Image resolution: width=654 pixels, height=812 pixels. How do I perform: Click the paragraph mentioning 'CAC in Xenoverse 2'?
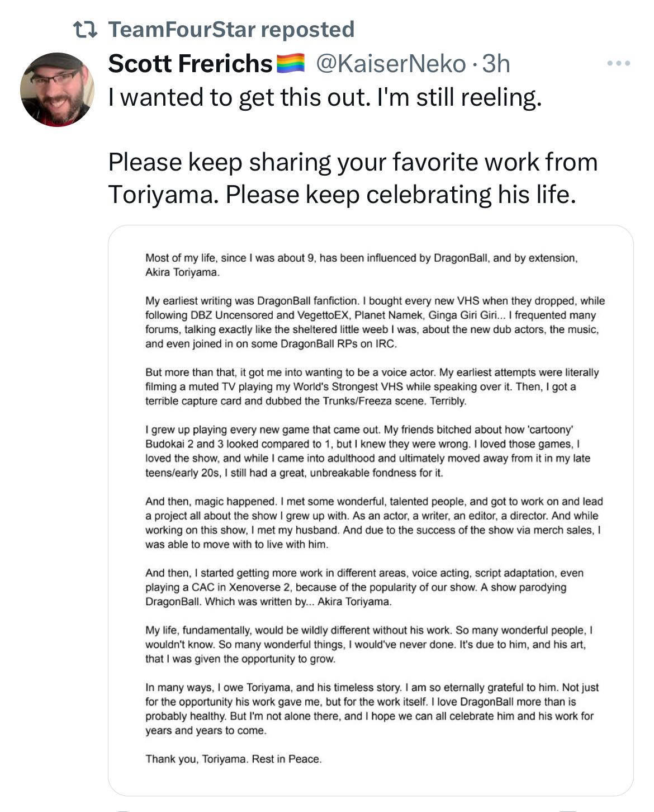coord(364,587)
